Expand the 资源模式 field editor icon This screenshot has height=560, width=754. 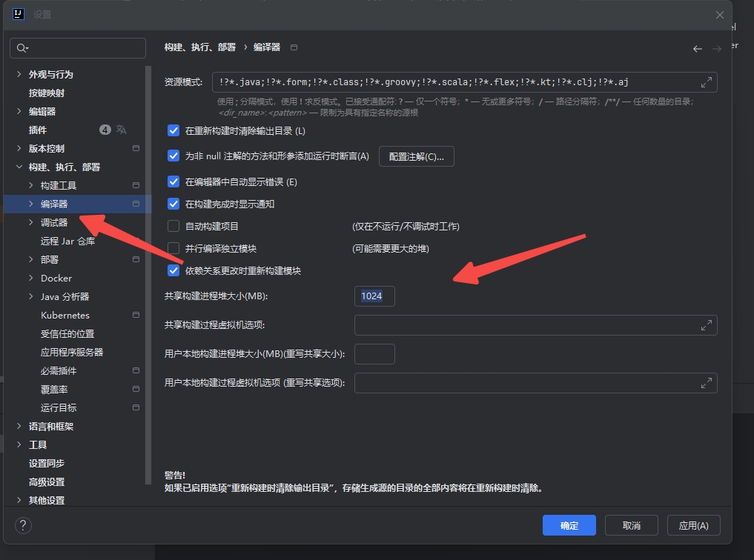[x=706, y=82]
